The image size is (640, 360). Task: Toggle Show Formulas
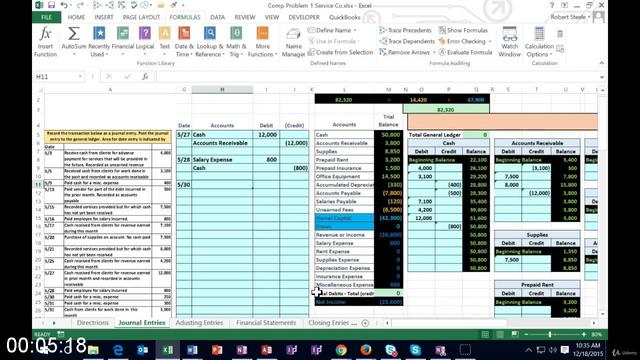(x=463, y=30)
